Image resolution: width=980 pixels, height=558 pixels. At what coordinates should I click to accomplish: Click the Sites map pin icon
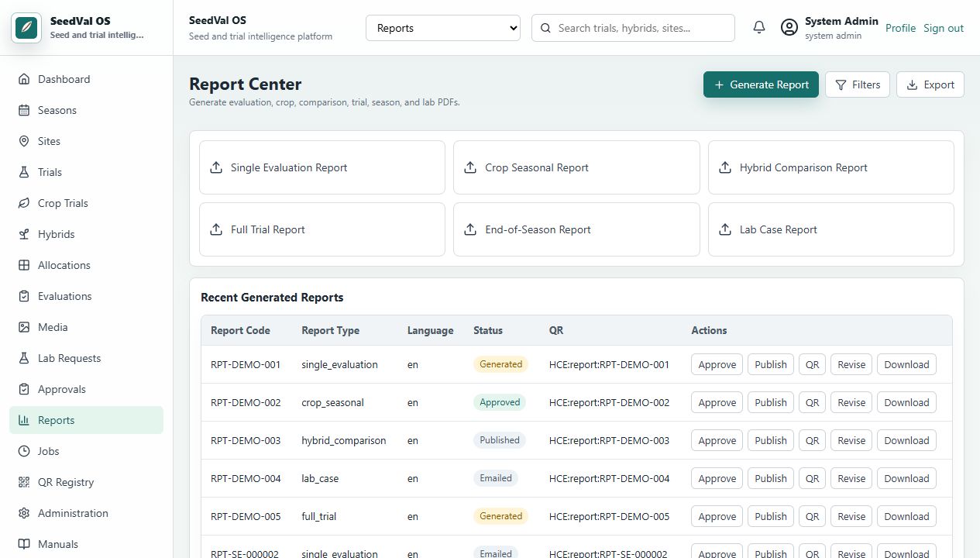point(24,141)
